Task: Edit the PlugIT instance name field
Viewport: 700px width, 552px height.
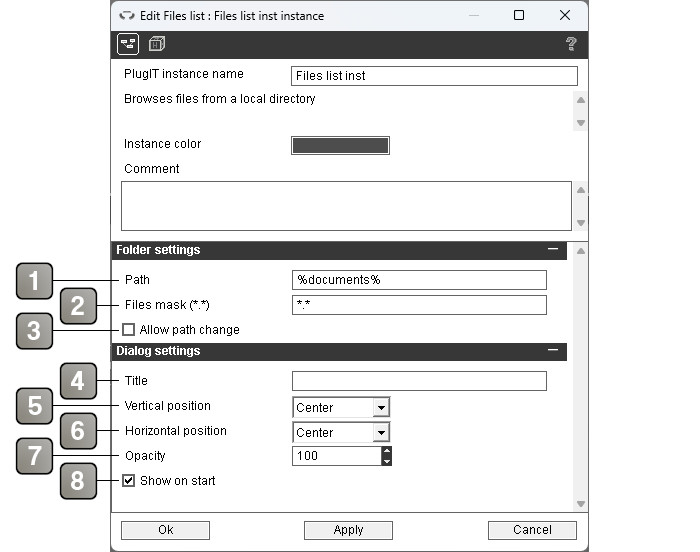Action: tap(434, 76)
